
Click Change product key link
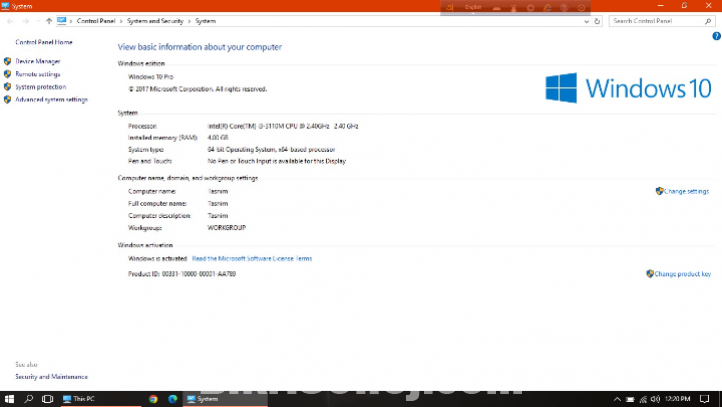click(x=682, y=273)
